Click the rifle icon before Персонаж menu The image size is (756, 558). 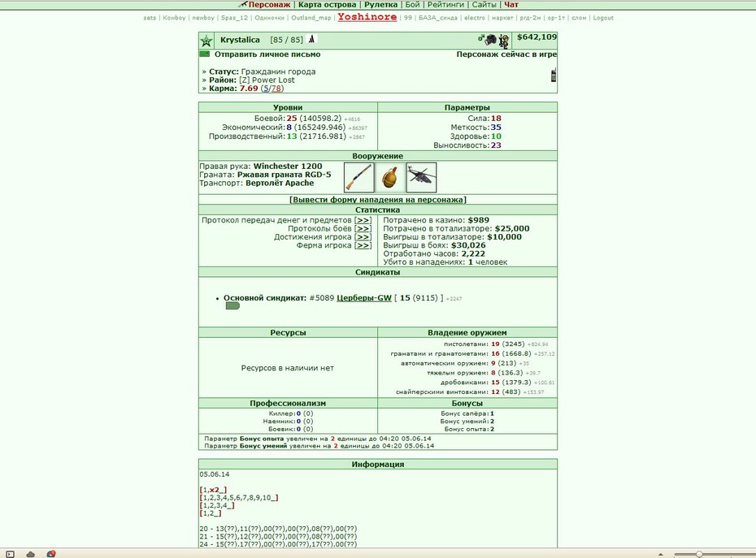tap(242, 4)
